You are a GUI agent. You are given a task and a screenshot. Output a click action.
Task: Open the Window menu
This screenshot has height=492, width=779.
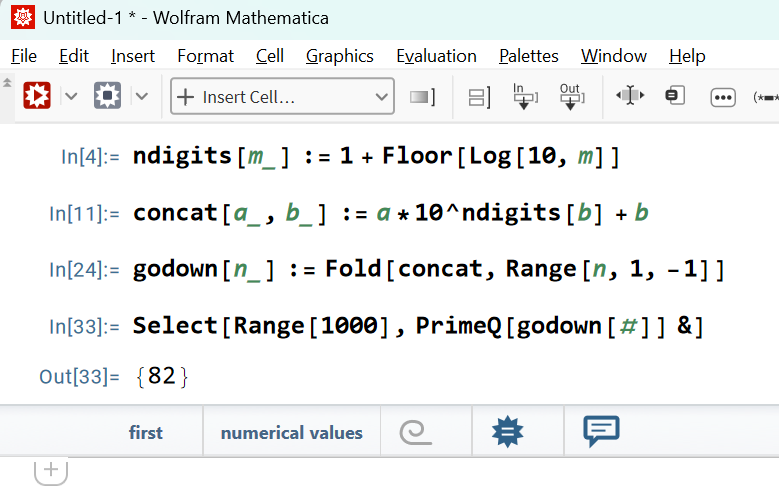[x=614, y=56]
